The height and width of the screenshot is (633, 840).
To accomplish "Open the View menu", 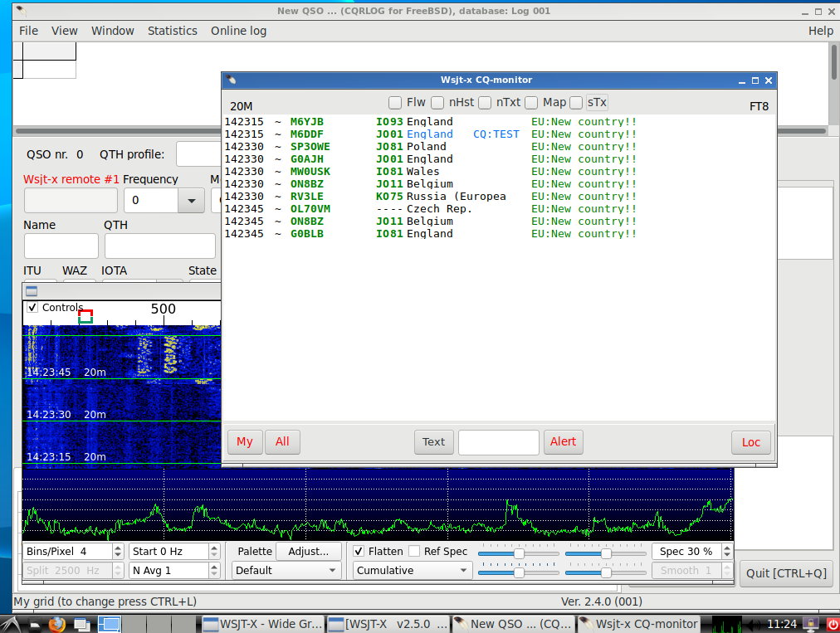I will tap(64, 31).
